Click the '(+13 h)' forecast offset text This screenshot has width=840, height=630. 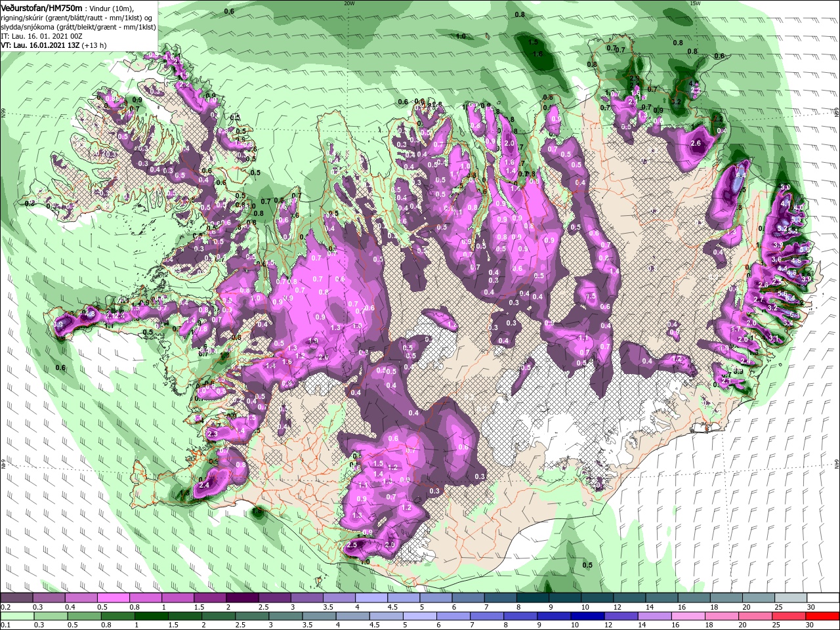(94, 45)
